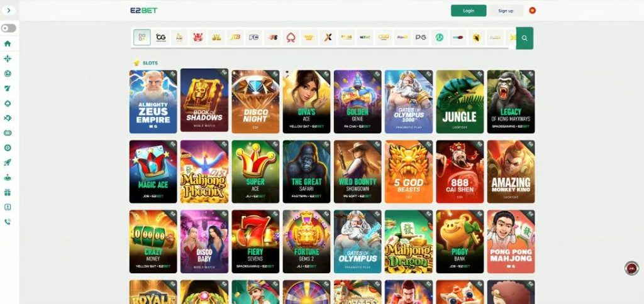Filter by JILI provider icon
Image resolution: width=644 pixels, height=304 pixels.
click(x=216, y=37)
